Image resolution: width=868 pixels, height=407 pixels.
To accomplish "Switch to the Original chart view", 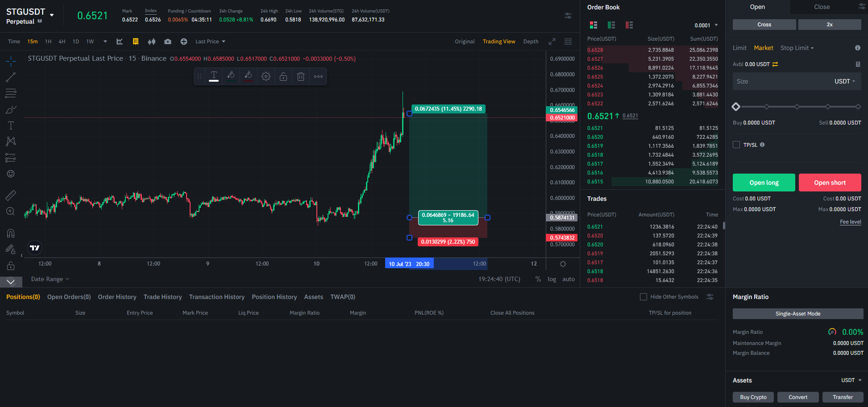I will (x=465, y=42).
